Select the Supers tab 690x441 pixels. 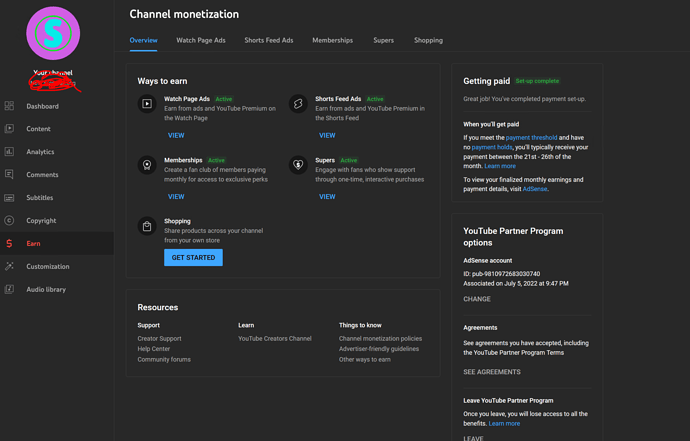(x=384, y=40)
